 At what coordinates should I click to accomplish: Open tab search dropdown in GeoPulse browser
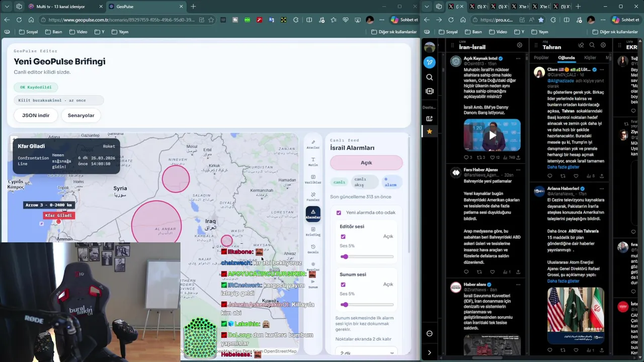[x=7, y=7]
